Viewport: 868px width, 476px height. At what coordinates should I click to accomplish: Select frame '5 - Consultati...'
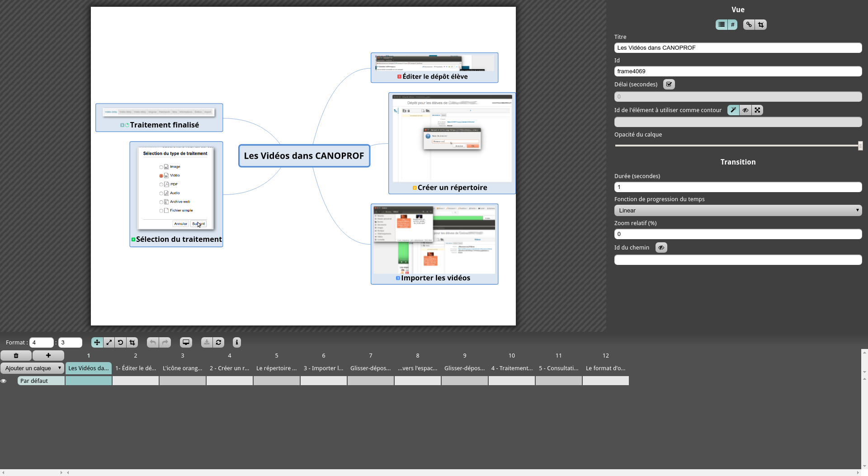(x=559, y=368)
